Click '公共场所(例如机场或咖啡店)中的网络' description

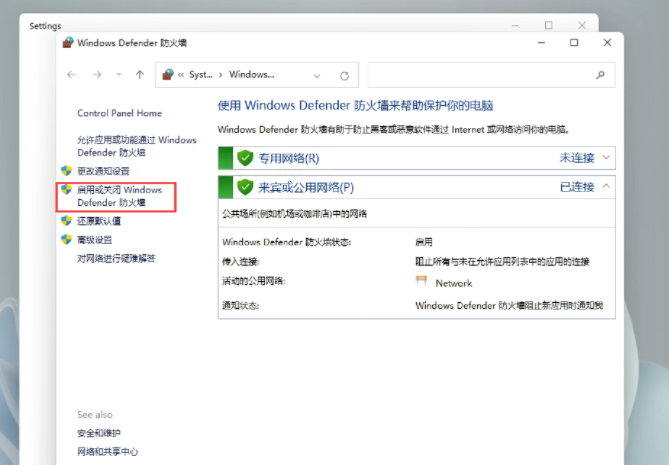tap(294, 214)
